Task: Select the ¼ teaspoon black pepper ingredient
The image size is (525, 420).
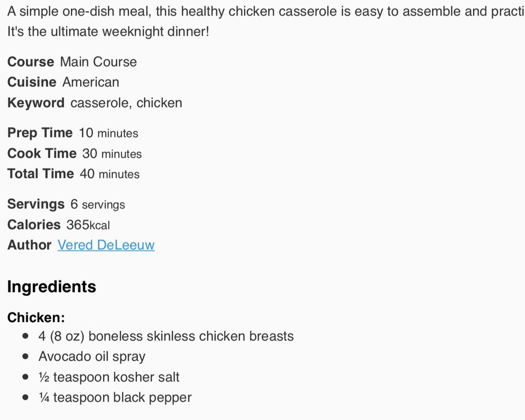Action: point(115,398)
